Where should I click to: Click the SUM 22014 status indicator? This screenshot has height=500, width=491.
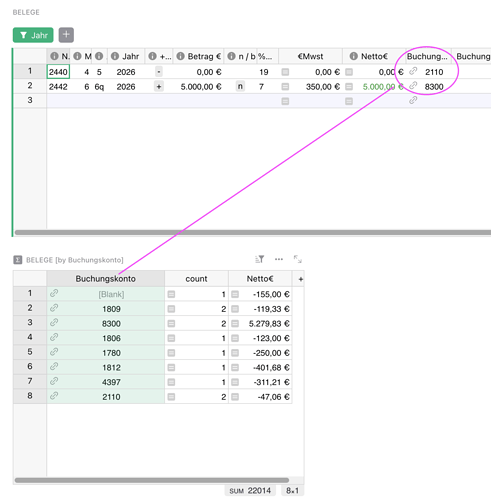250,491
